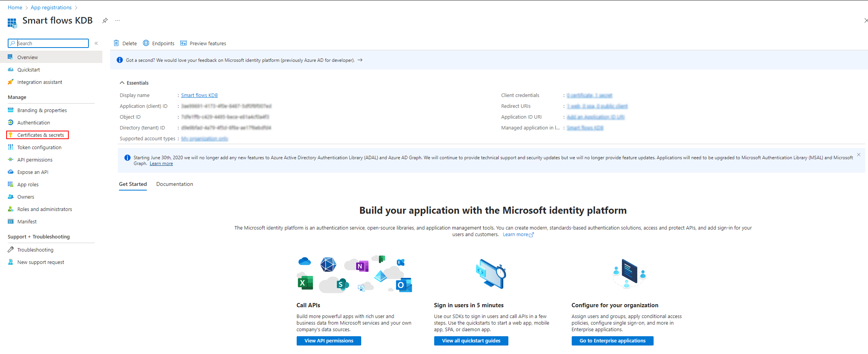Click the sidebar Search field
This screenshot has height=354, width=868.
click(x=48, y=43)
